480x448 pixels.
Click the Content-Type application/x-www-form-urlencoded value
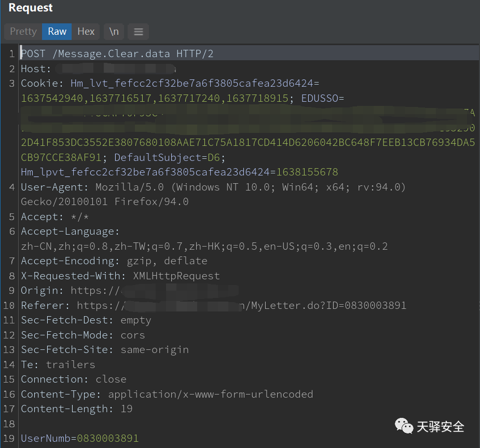tap(210, 395)
